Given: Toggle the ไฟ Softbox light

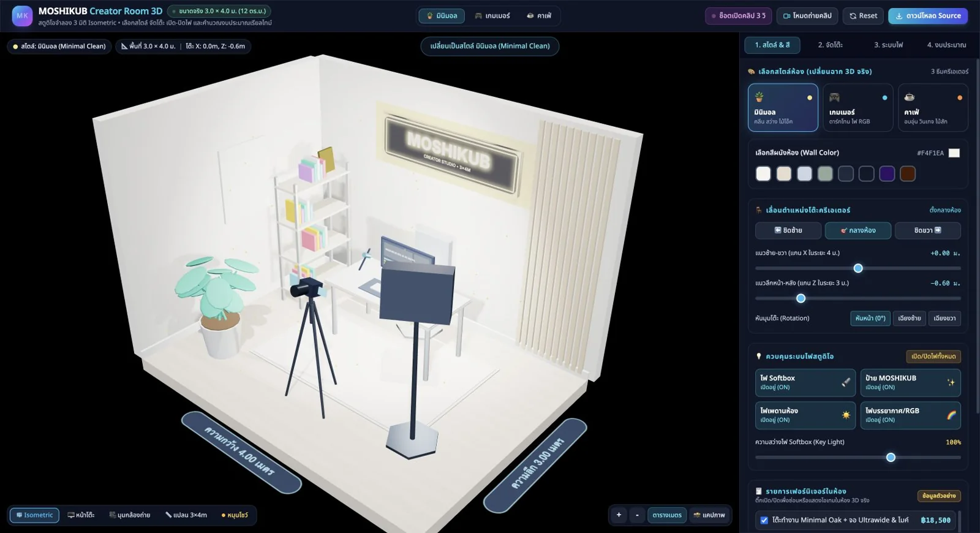Looking at the screenshot, I should (805, 382).
